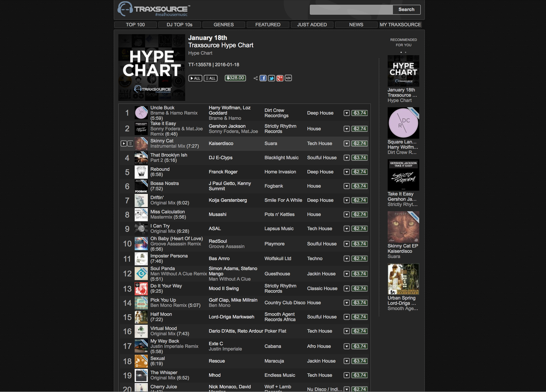Focus the search input field
This screenshot has height=392, width=546.
(351, 10)
